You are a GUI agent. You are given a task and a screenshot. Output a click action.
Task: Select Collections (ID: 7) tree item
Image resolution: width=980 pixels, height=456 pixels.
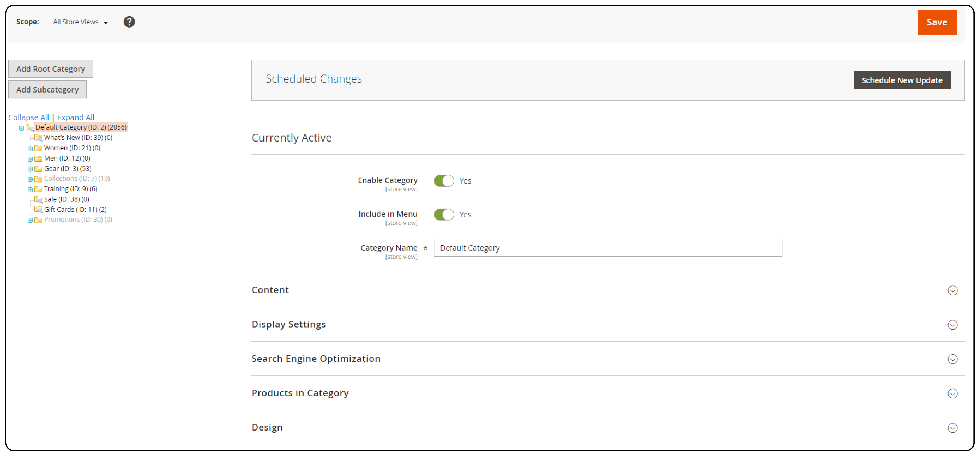point(77,178)
